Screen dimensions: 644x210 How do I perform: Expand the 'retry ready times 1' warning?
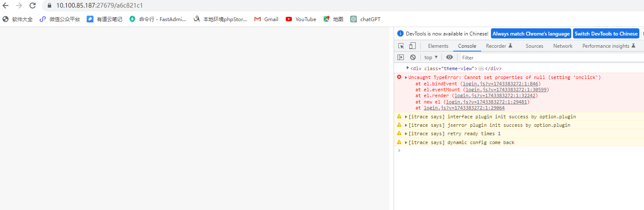tap(406, 134)
